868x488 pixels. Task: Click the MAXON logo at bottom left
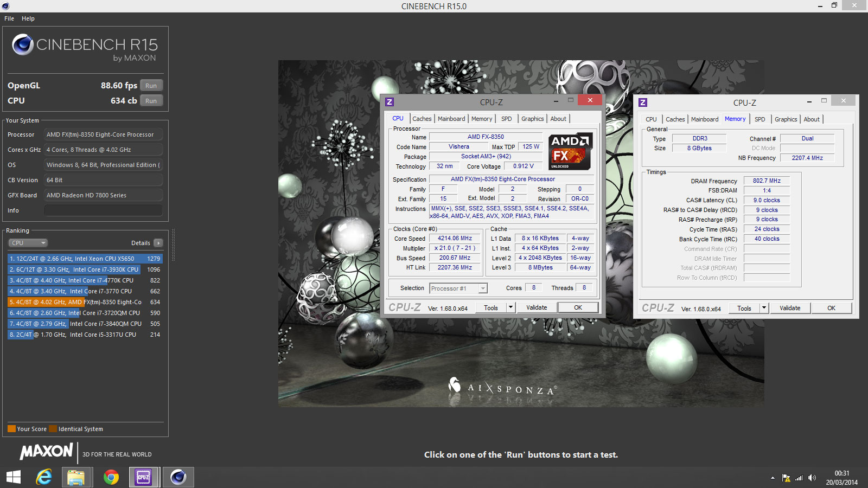pyautogui.click(x=47, y=451)
